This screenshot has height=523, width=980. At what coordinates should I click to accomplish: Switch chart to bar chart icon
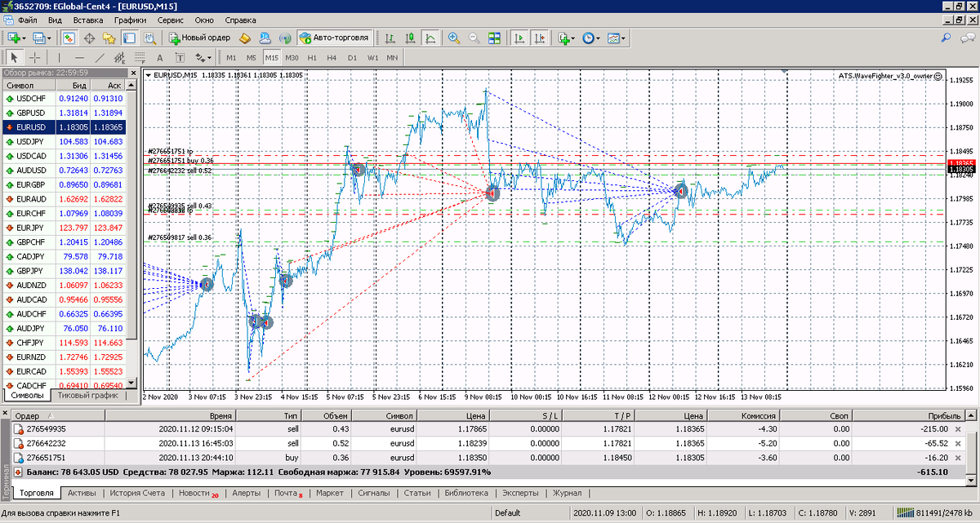[390, 38]
